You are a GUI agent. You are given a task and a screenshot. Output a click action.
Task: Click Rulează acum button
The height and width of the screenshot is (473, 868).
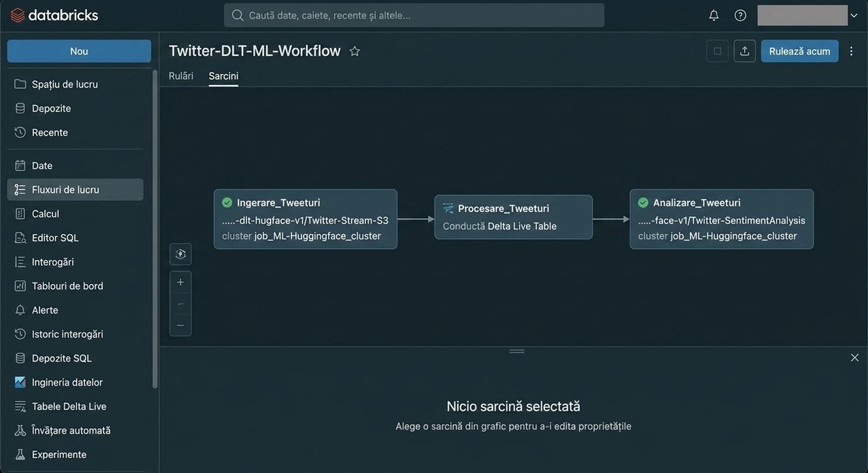point(799,51)
